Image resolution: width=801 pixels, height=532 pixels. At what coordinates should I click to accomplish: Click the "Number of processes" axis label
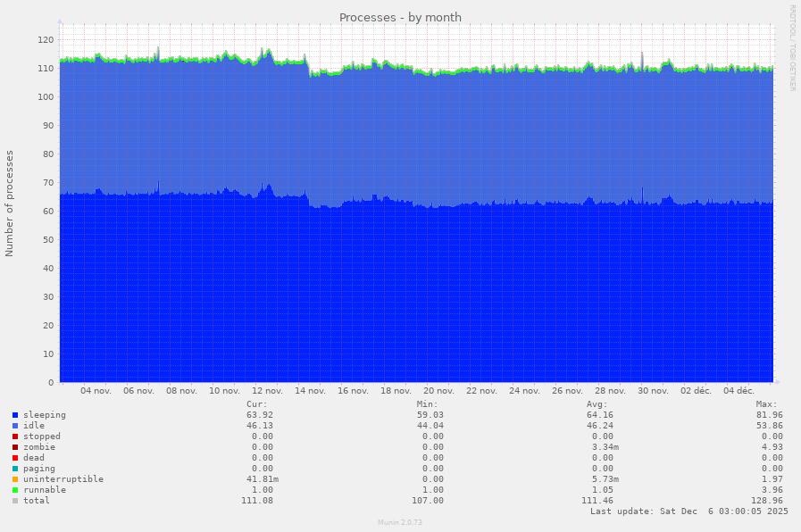coord(10,204)
